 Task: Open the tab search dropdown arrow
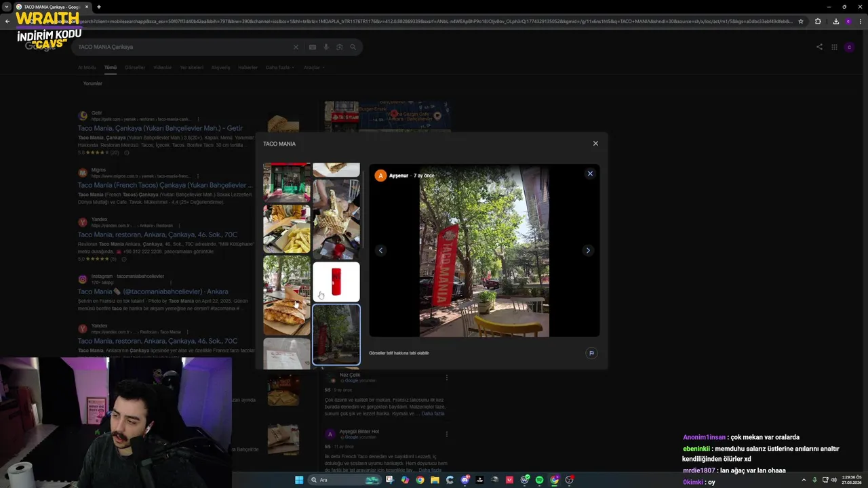(x=7, y=7)
